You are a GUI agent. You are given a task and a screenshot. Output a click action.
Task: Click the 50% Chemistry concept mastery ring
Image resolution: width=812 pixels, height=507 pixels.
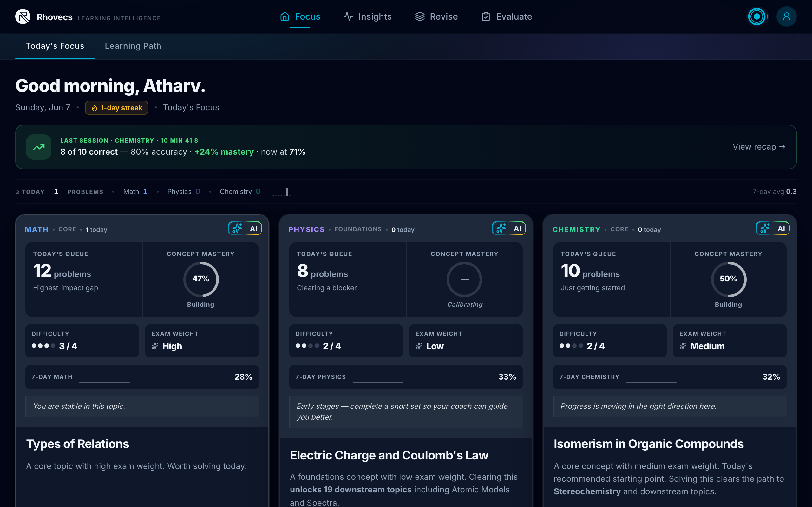tap(729, 279)
